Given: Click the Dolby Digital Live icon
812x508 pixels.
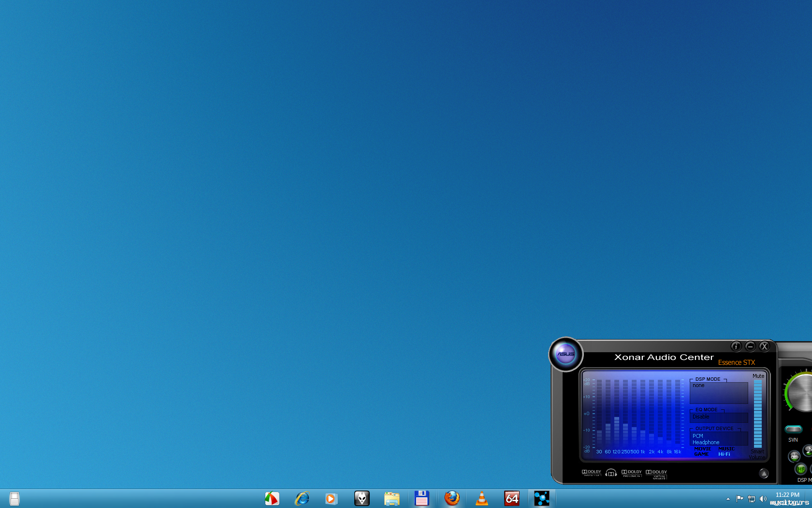Looking at the screenshot, I should click(591, 473).
